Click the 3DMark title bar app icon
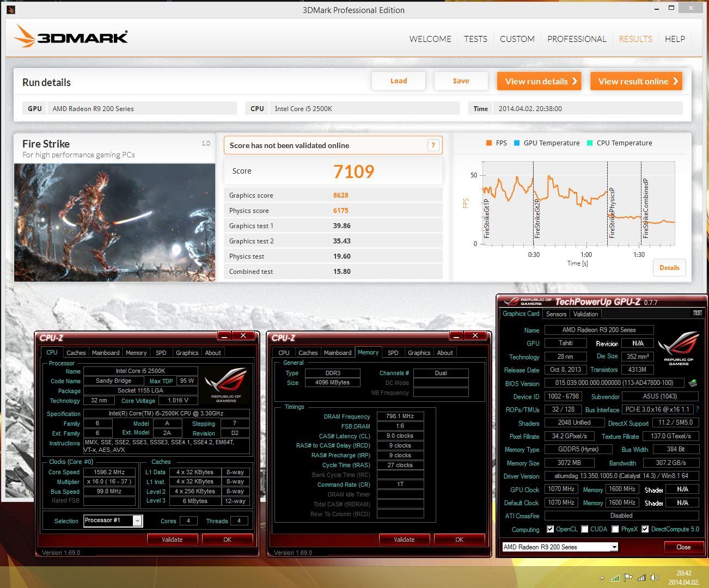This screenshot has height=588, width=709. pos(10,9)
